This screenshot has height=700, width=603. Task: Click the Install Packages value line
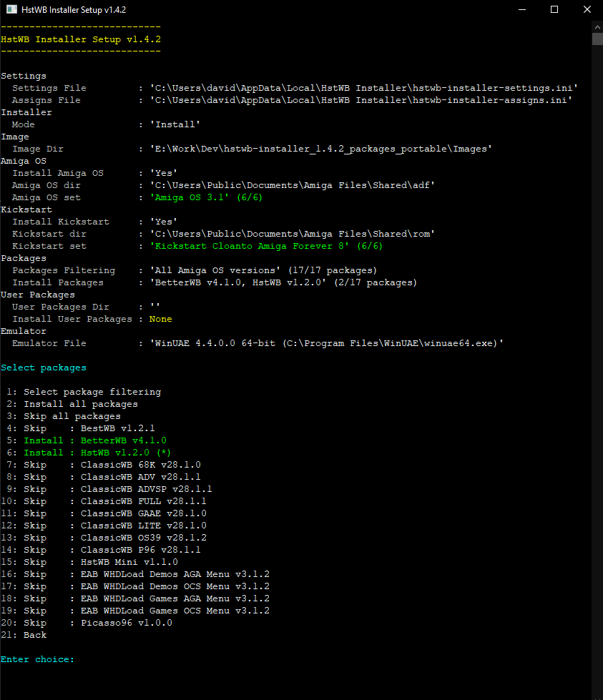coord(283,282)
